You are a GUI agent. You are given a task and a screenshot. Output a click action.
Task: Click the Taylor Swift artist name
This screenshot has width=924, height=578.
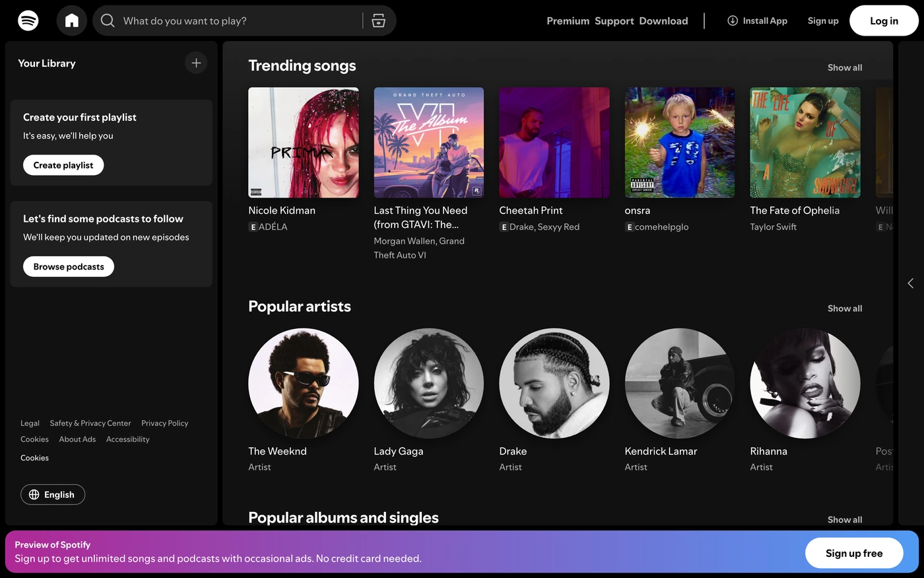pos(773,227)
